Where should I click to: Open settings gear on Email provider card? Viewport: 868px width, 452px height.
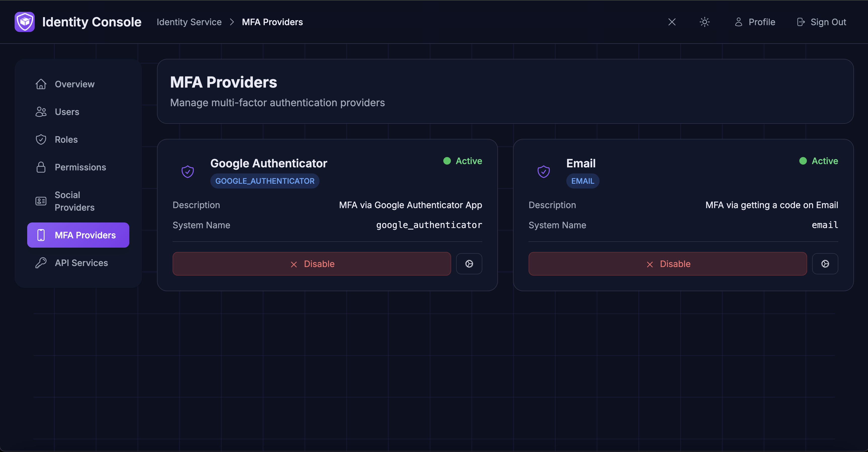(x=825, y=263)
